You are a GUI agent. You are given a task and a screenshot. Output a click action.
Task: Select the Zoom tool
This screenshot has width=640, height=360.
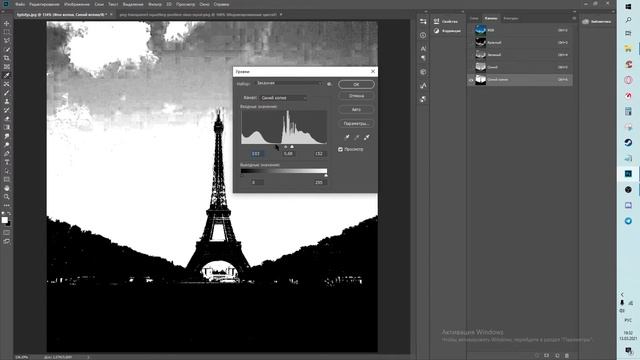[x=7, y=197]
